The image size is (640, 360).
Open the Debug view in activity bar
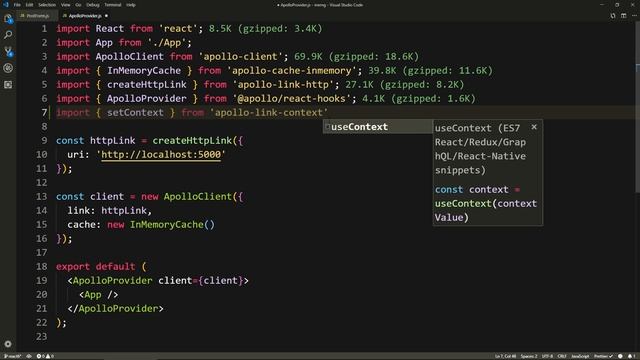(x=8, y=68)
